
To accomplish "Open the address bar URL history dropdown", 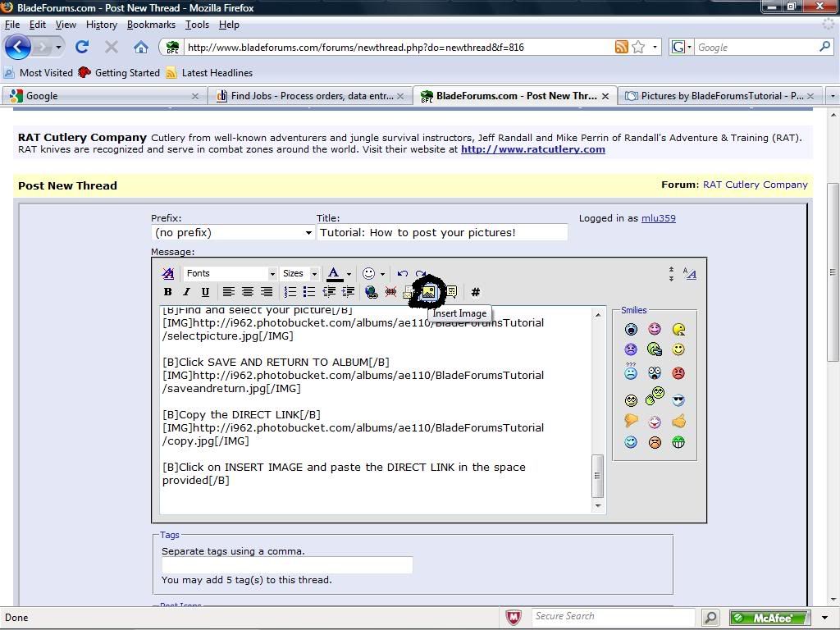I will pos(655,47).
